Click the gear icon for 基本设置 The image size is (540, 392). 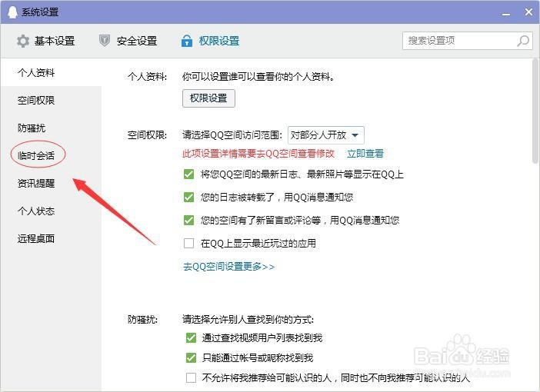[23, 41]
